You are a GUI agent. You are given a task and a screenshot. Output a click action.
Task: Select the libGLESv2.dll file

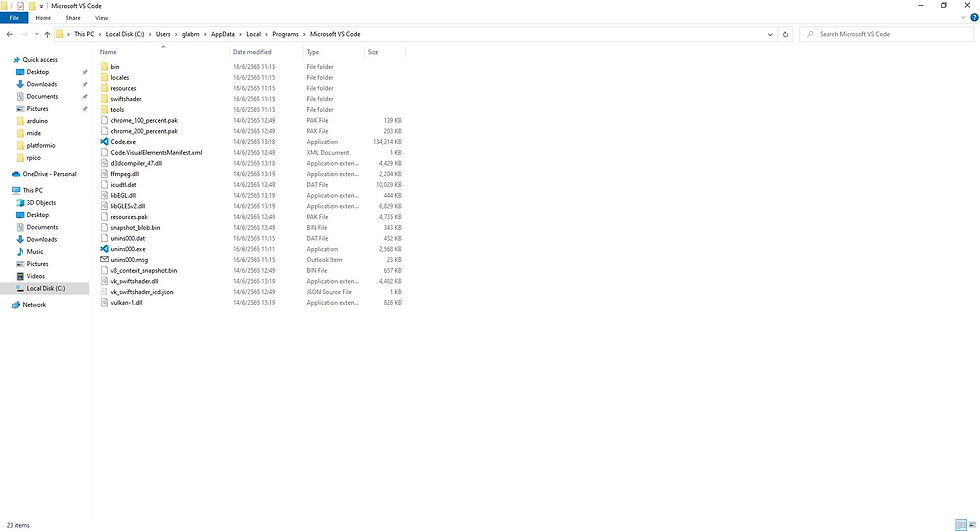click(x=128, y=206)
